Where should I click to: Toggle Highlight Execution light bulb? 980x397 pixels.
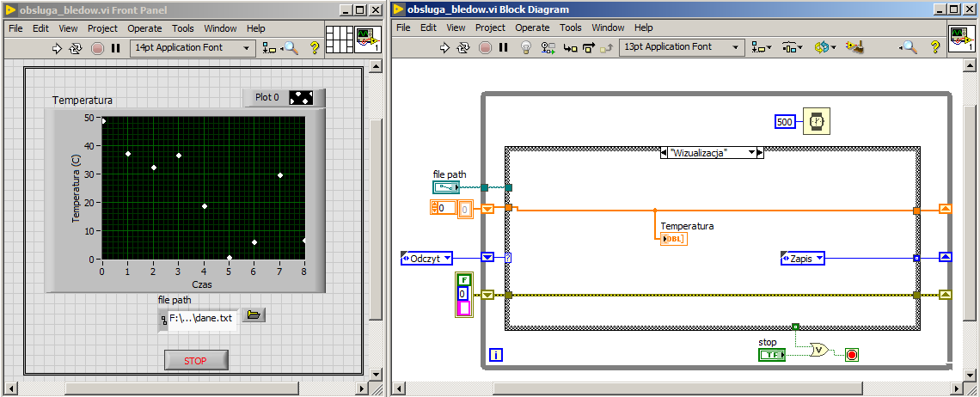(x=527, y=47)
